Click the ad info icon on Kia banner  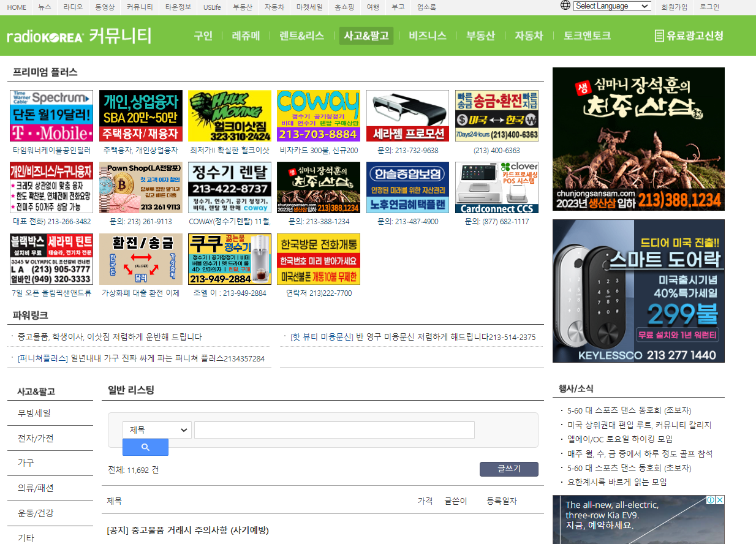coord(710,501)
